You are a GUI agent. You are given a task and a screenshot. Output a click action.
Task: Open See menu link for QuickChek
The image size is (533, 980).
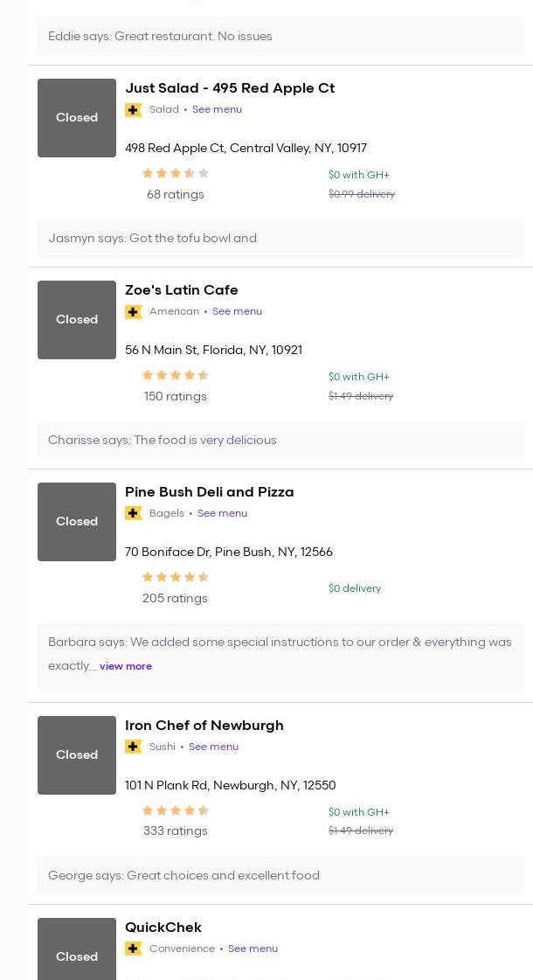(253, 949)
